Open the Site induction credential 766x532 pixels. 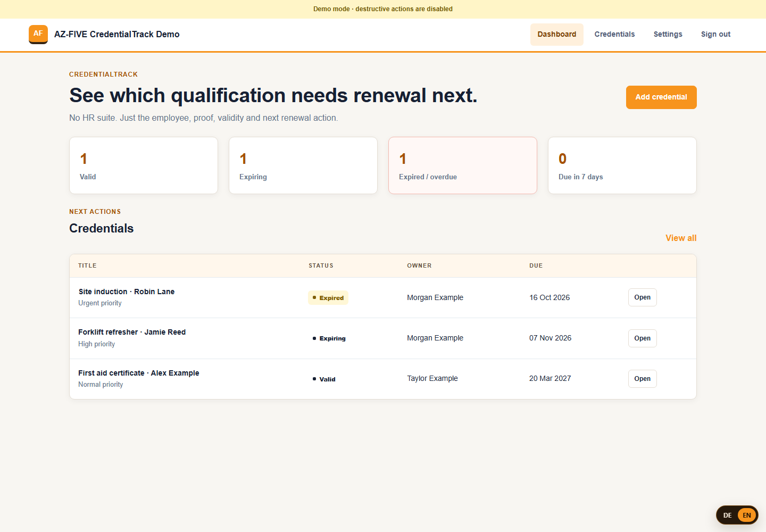[x=643, y=297]
